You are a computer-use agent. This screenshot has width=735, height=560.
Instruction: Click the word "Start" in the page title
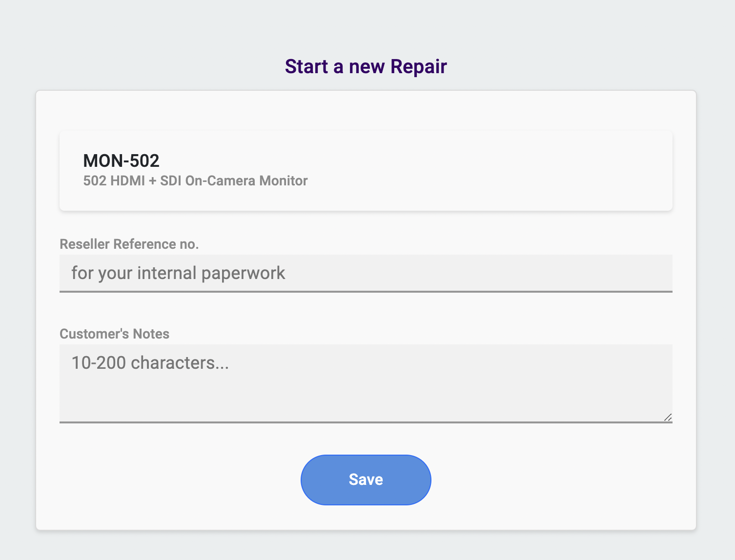pos(306,67)
